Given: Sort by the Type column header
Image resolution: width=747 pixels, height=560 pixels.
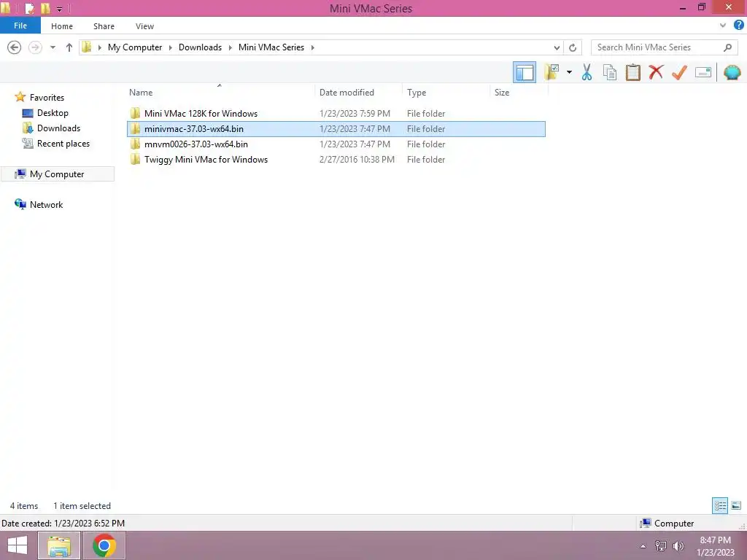Looking at the screenshot, I should (x=446, y=93).
